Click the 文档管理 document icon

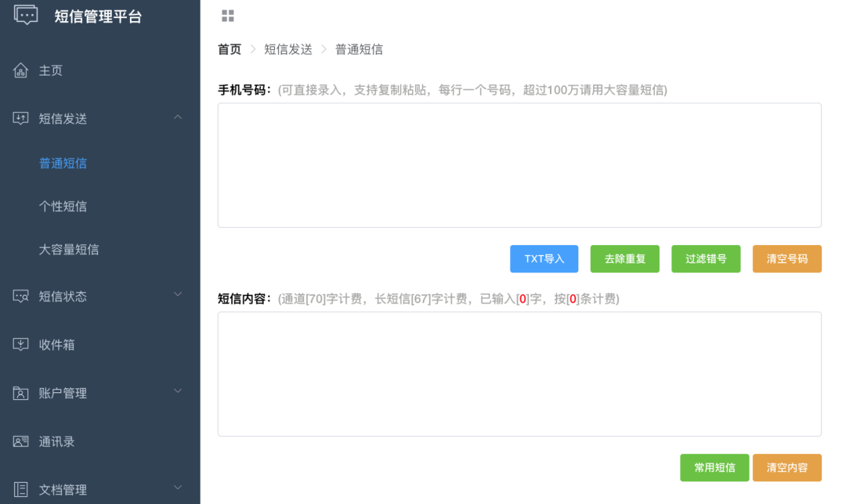(x=20, y=489)
